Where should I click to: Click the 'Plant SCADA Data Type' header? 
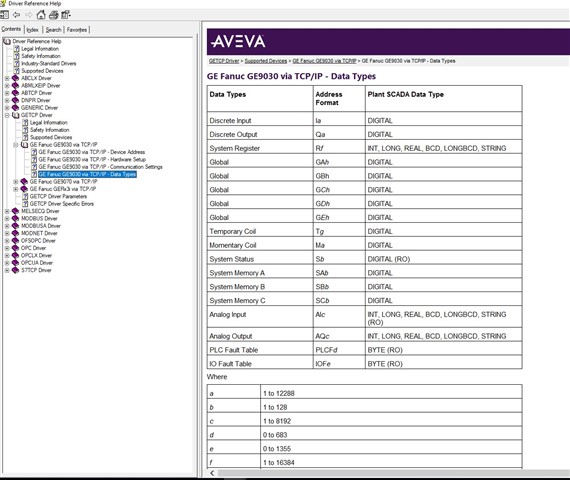coord(443,99)
